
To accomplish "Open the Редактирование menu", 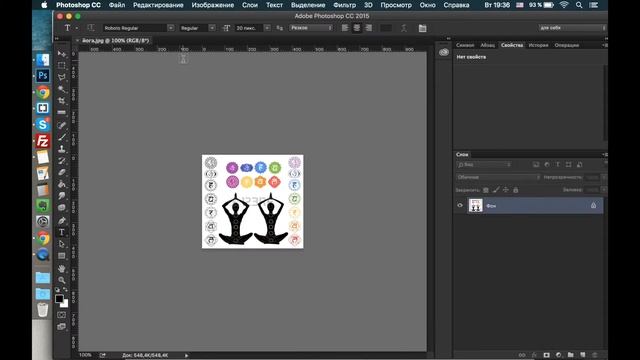I will [x=158, y=5].
